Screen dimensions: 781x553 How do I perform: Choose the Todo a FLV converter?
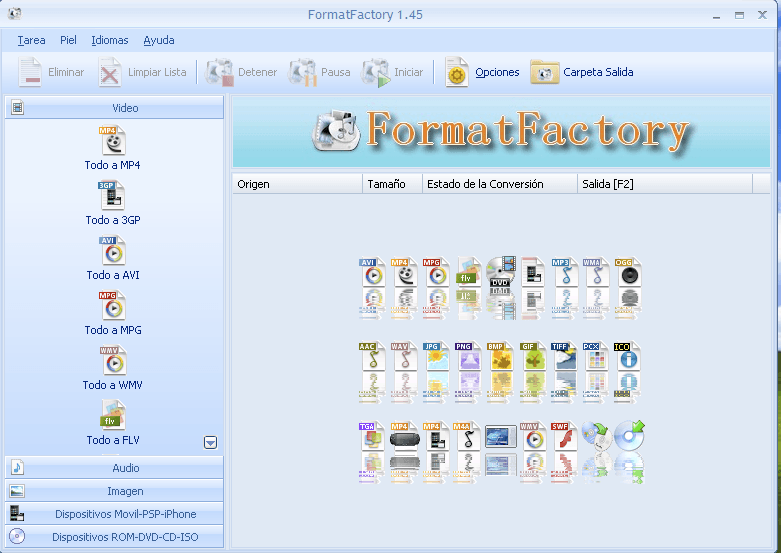pos(113,423)
